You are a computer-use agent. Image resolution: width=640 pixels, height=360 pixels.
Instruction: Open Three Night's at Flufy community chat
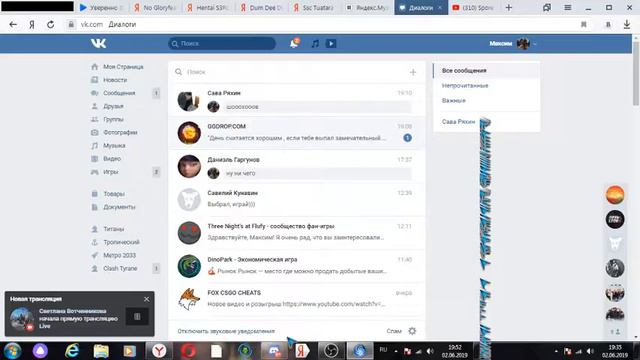[296, 233]
